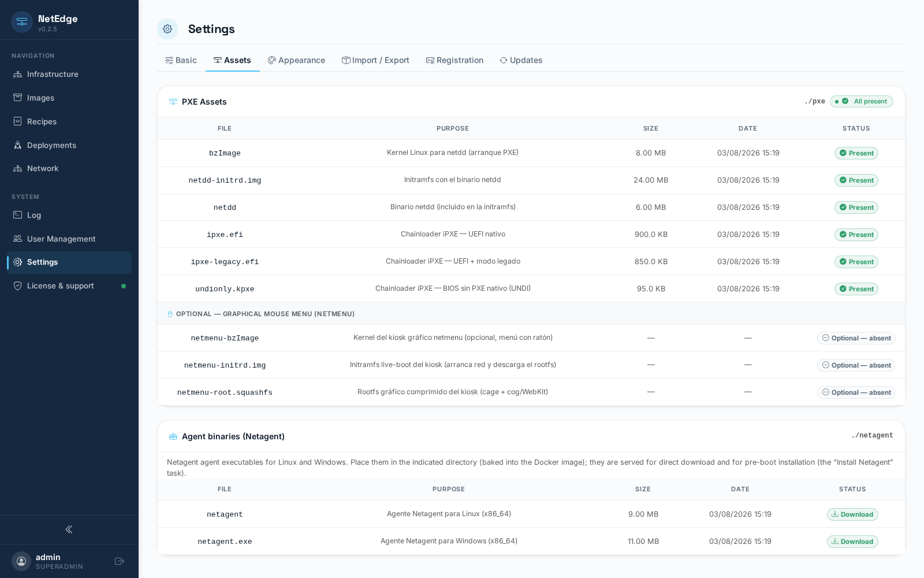Screen dimensions: 924x578
Task: Click the NetEdge logo icon
Action: pos(22,22)
